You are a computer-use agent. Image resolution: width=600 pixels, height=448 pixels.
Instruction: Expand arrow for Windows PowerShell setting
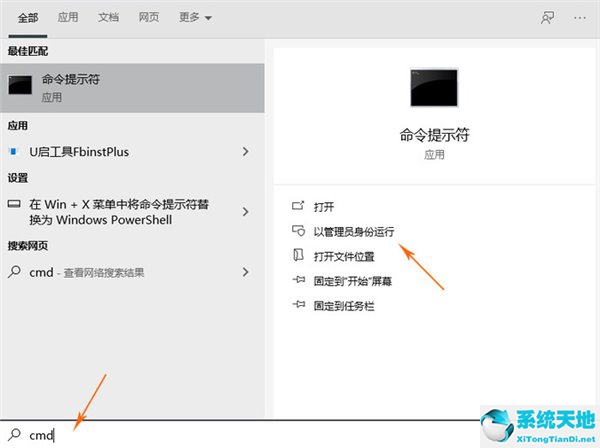246,212
